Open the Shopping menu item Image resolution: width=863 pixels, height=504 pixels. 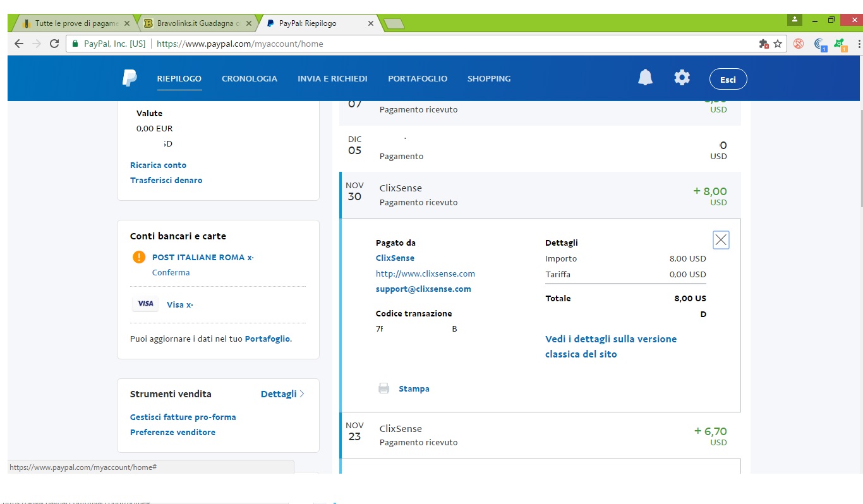pyautogui.click(x=489, y=79)
